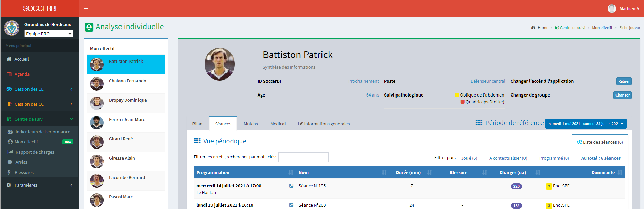Switch to the Matchs tab
The image size is (644, 209).
pyautogui.click(x=251, y=124)
